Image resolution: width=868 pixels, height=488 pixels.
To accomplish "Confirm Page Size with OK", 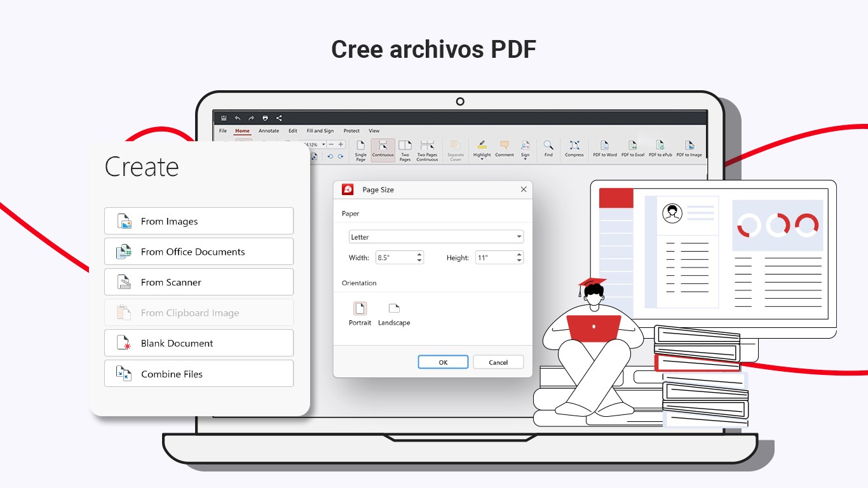I will pyautogui.click(x=443, y=362).
